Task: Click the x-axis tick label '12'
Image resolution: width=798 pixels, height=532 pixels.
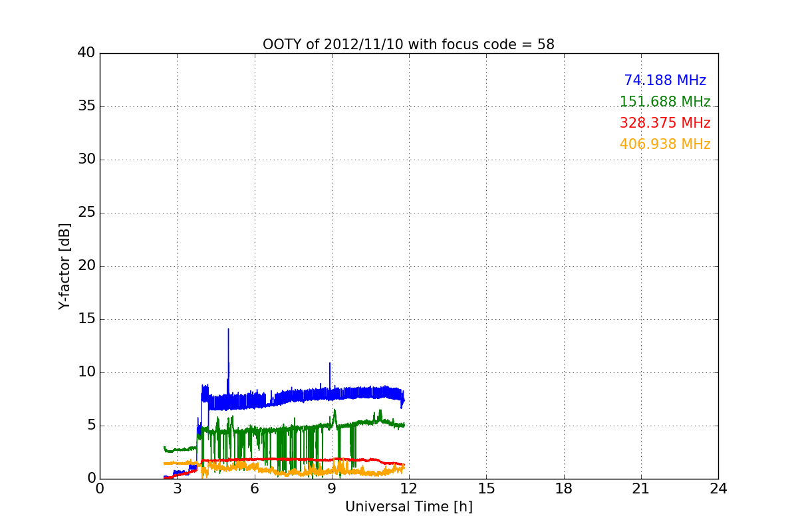Action: (409, 489)
